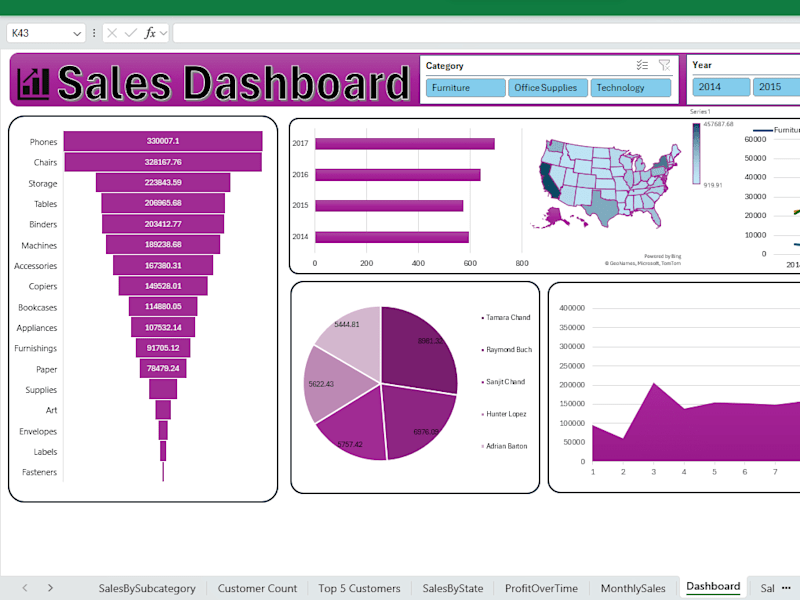Clear filter icon in Category slicer

[664, 65]
